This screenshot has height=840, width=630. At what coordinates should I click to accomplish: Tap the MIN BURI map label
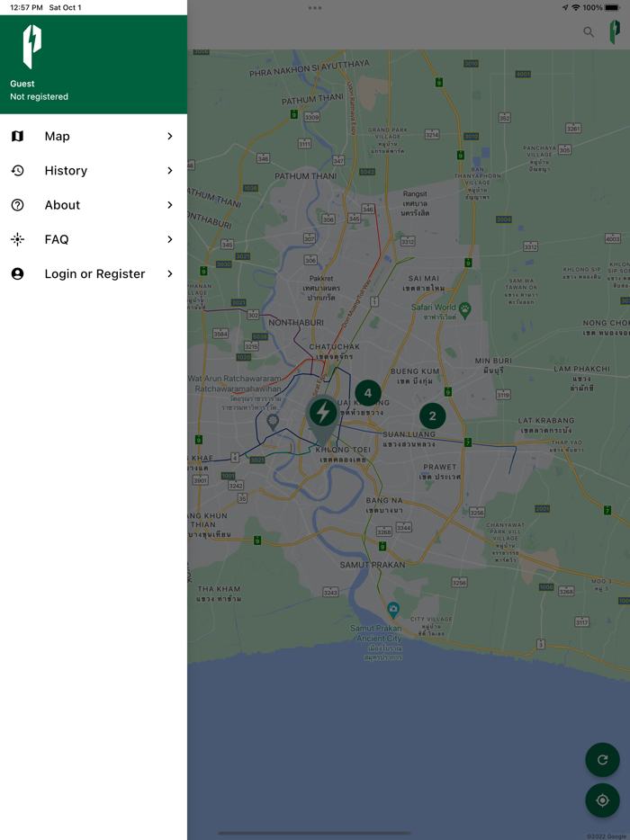tap(493, 361)
